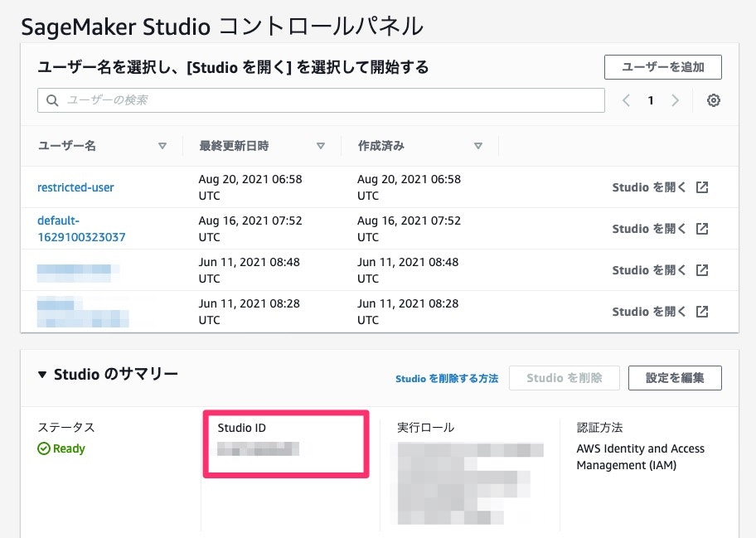Click external-link icon in default-1629100323037 row
Viewport: 756px width, 538px height.
pos(702,229)
